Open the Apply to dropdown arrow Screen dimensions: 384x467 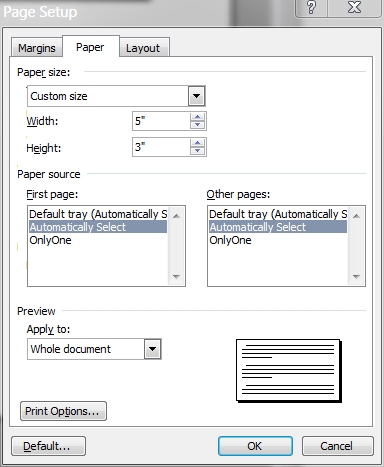(x=153, y=349)
